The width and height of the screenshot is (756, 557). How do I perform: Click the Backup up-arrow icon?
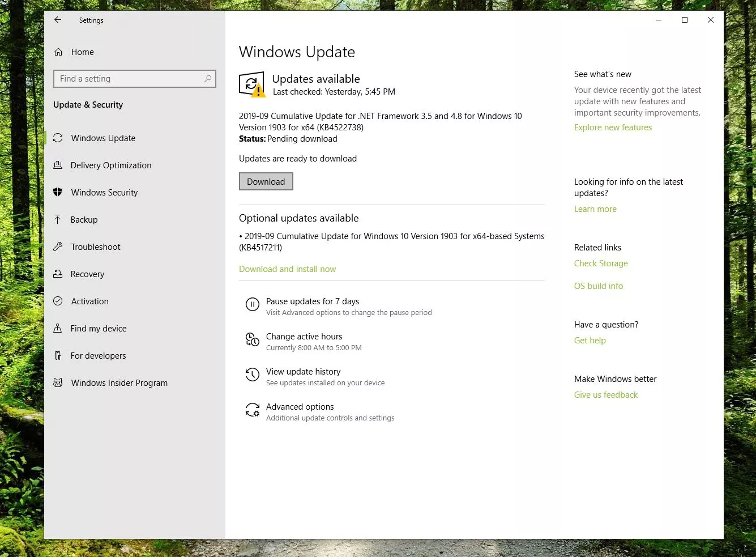click(58, 219)
